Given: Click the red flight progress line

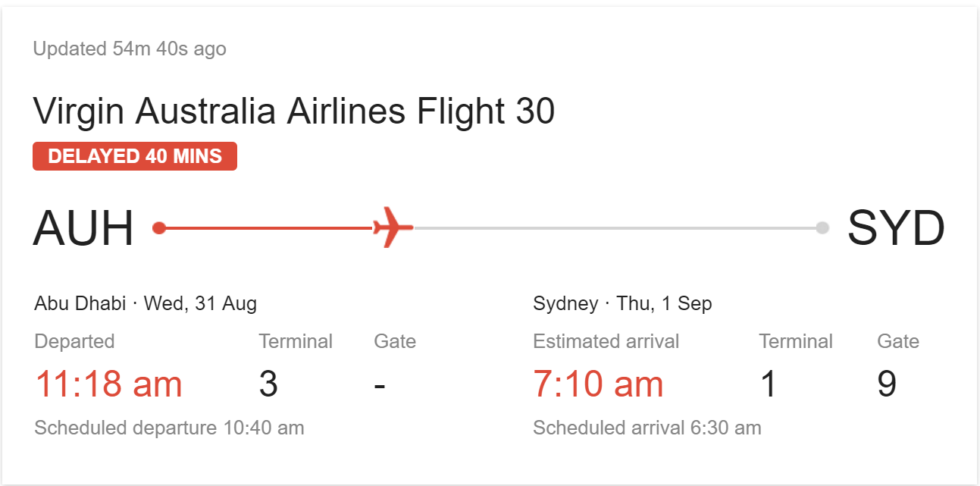Looking at the screenshot, I should click(x=265, y=227).
